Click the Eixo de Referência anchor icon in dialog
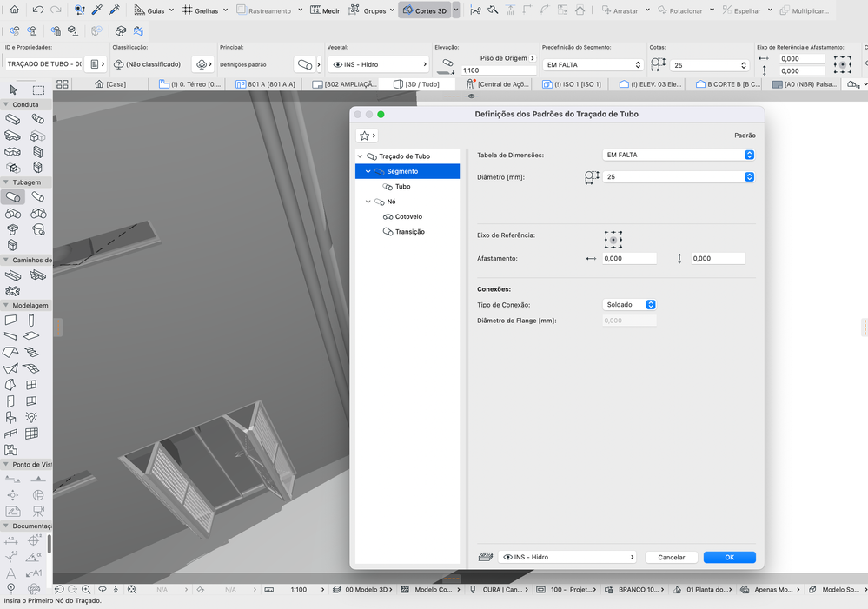 [613, 240]
